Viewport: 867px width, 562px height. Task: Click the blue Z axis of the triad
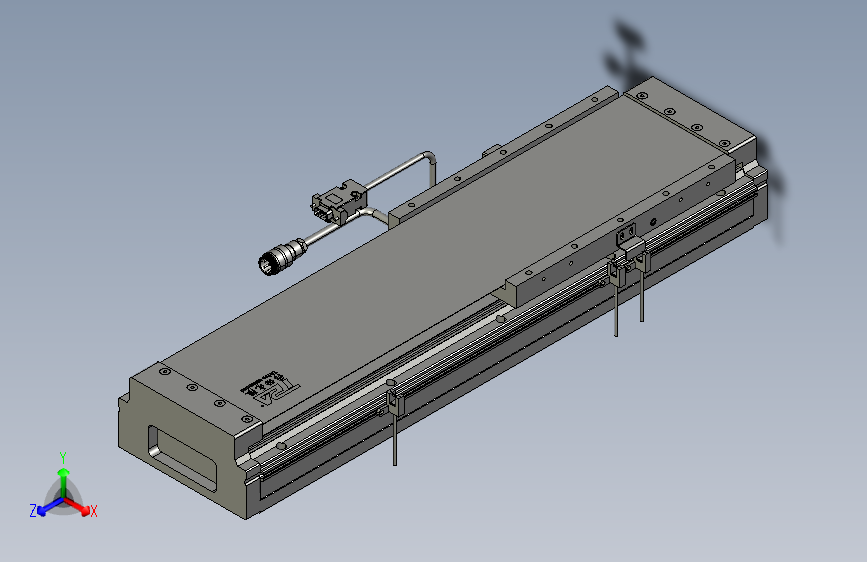coord(50,507)
